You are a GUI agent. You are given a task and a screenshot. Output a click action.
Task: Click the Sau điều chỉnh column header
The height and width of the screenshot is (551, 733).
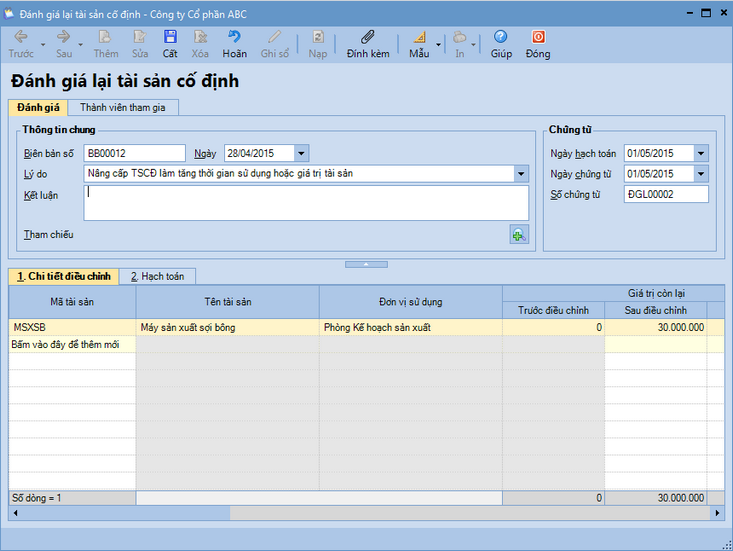(x=656, y=310)
